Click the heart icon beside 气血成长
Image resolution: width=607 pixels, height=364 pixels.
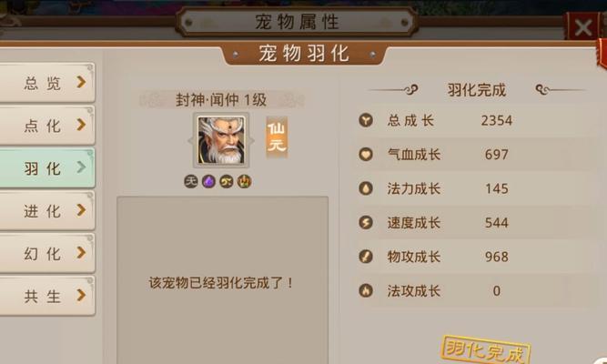[366, 154]
